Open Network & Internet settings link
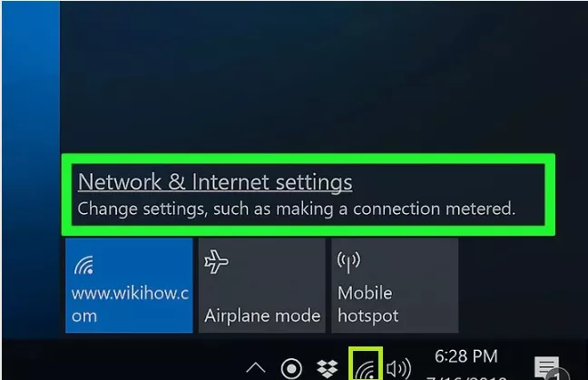 tap(215, 182)
